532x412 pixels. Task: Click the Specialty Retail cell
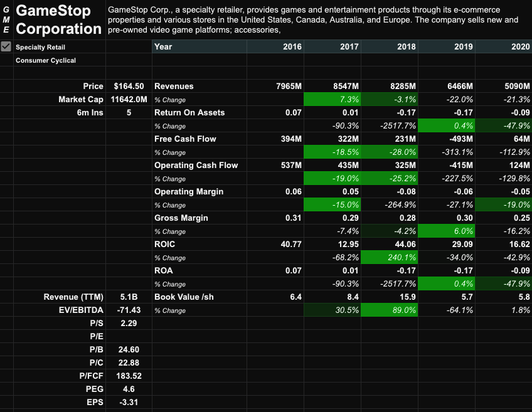60,47
